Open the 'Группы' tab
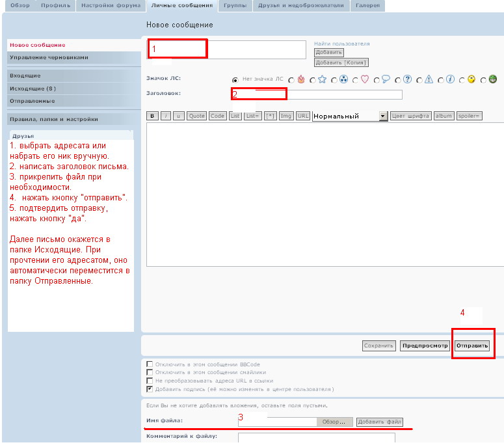This screenshot has height=447, width=504. point(234,5)
